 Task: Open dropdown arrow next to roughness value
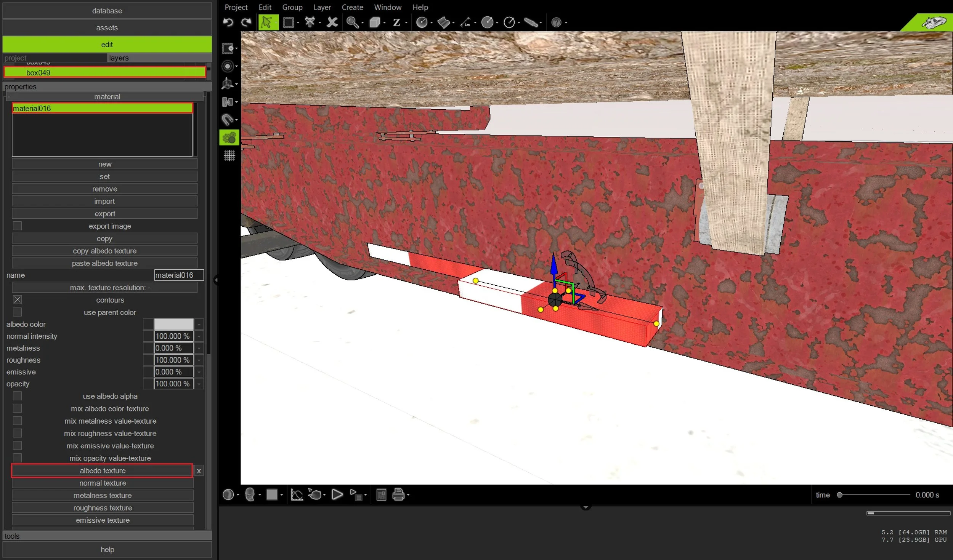click(x=199, y=360)
